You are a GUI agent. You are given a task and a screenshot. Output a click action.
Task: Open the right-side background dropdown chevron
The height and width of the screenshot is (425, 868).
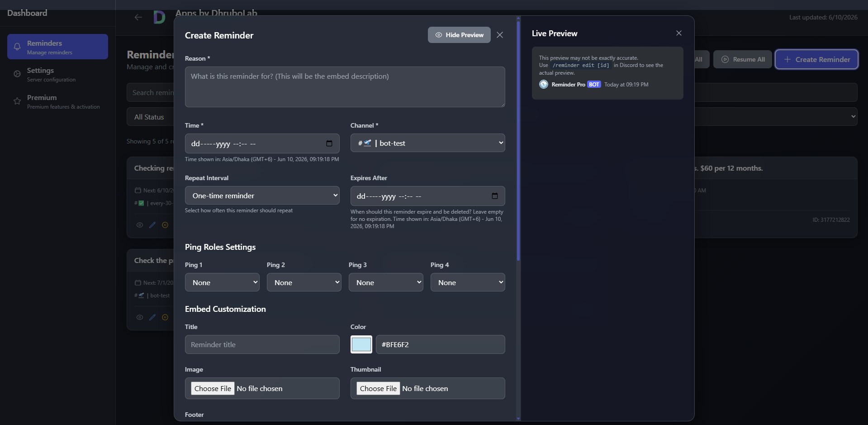pos(853,116)
